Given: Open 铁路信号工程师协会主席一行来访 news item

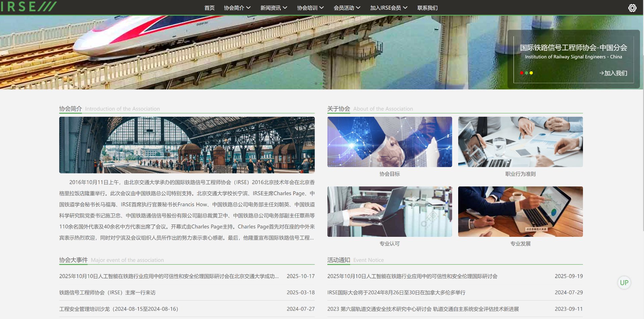Looking at the screenshot, I should [187, 293].
